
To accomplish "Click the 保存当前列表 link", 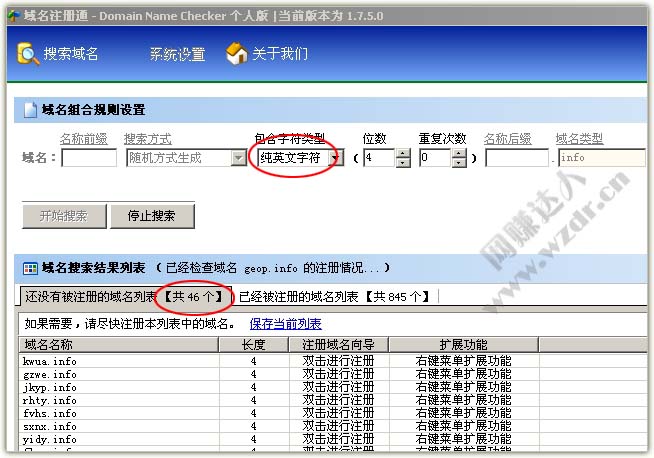I will 286,324.
